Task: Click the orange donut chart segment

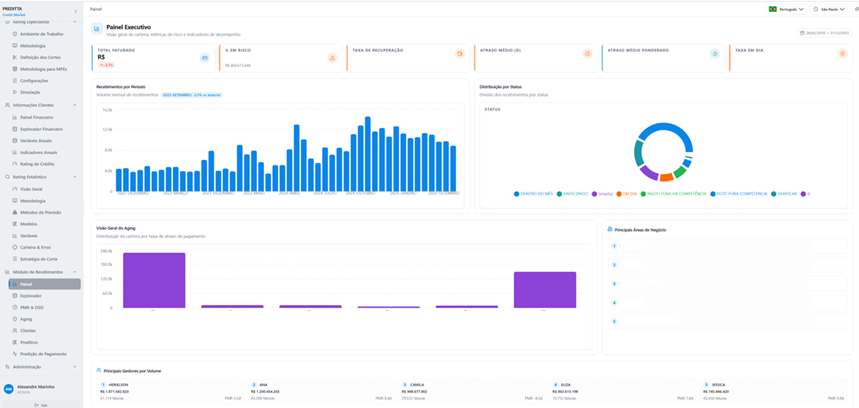Action: coord(667,177)
